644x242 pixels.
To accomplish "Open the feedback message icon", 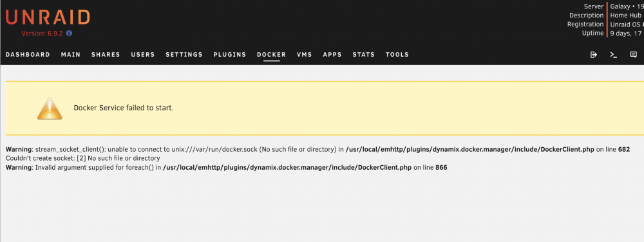I will [x=633, y=55].
